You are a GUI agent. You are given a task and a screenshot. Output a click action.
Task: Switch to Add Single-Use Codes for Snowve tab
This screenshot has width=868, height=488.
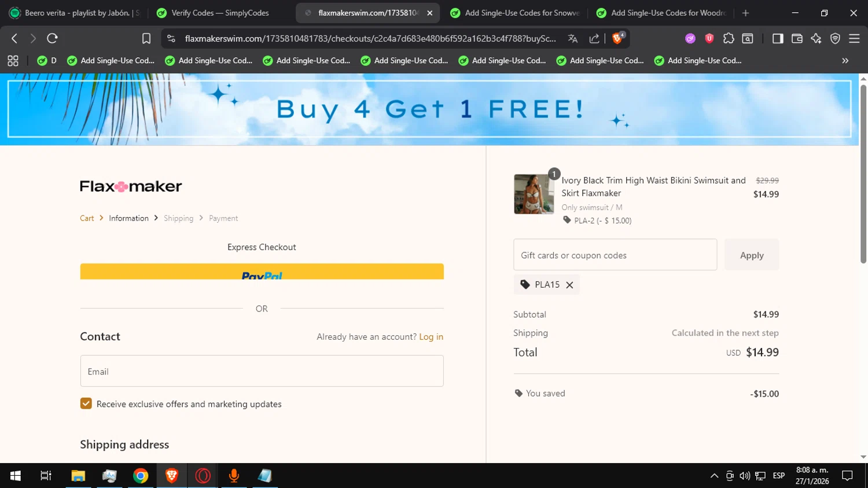tap(514, 13)
